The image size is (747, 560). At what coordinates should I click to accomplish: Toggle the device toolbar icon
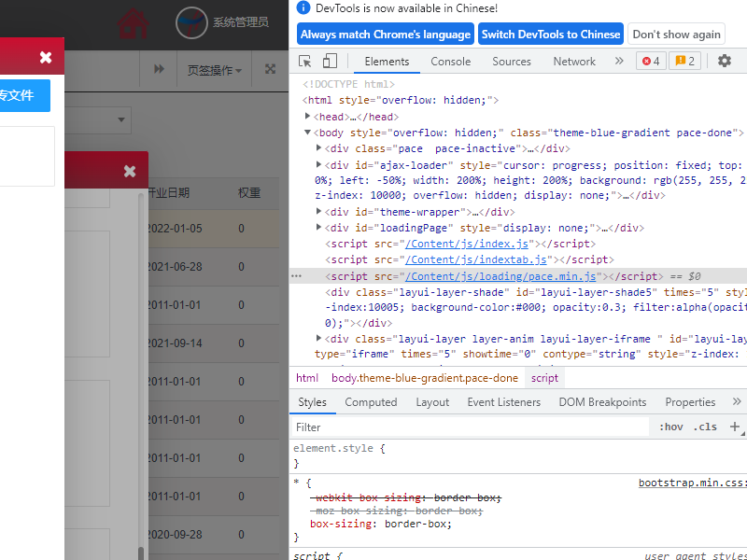[x=330, y=62]
